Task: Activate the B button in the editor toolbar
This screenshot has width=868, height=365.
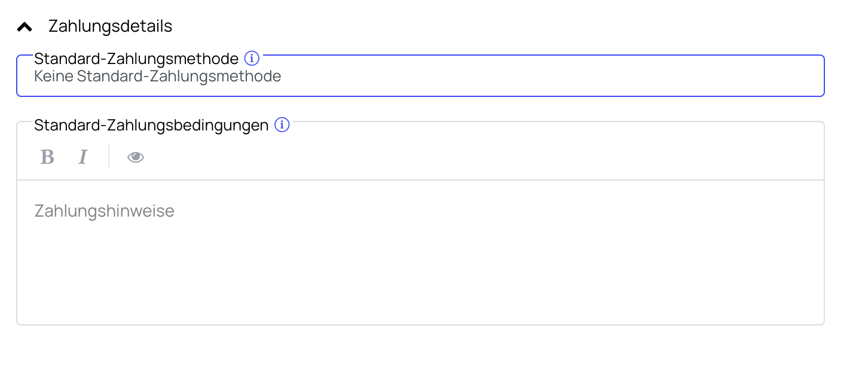Action: (x=47, y=157)
